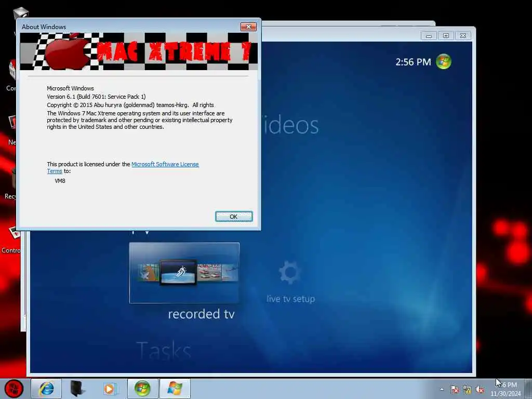Minimize the Media Center window

coord(429,36)
